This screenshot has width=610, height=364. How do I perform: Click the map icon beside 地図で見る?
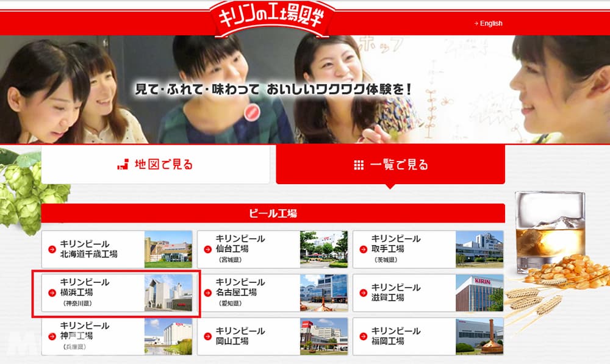click(x=123, y=165)
